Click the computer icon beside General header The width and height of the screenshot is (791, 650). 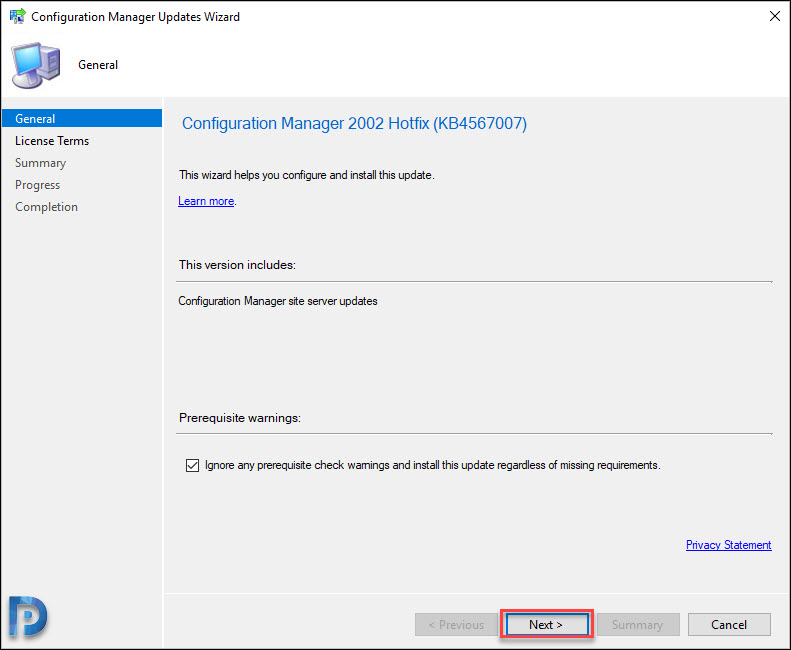36,65
